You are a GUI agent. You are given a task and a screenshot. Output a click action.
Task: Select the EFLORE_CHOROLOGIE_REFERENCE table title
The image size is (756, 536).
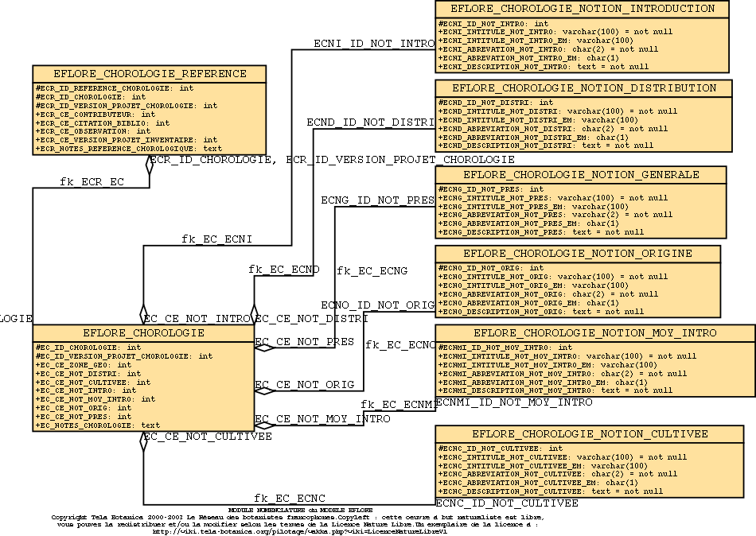coord(149,74)
